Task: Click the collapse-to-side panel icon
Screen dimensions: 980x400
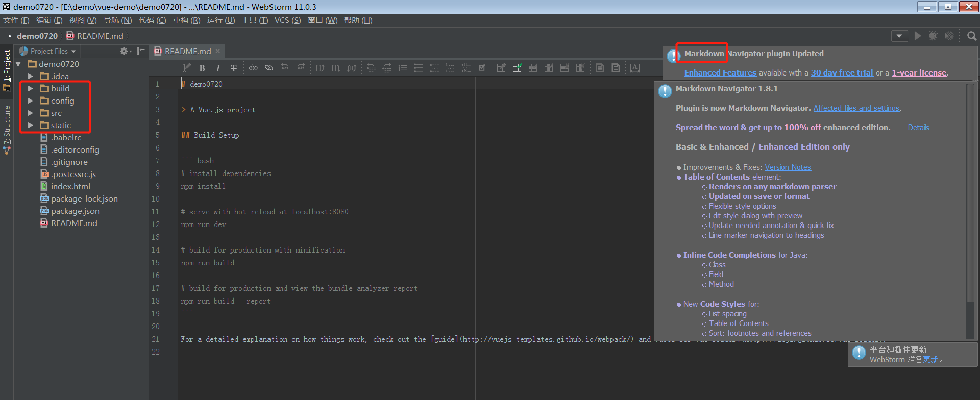Action: pyautogui.click(x=141, y=51)
